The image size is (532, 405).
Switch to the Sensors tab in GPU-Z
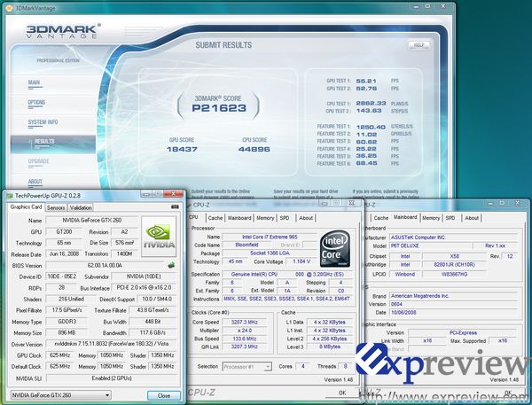(x=56, y=207)
